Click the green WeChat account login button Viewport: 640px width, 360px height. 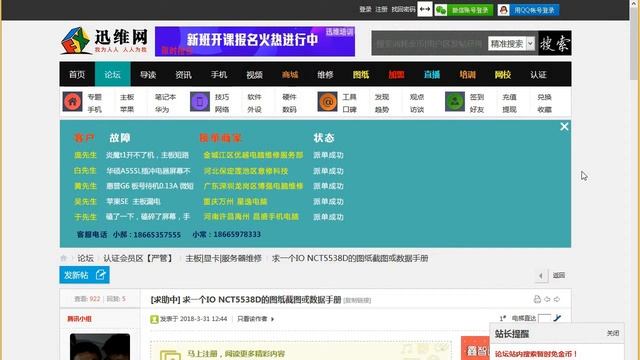[x=464, y=10]
